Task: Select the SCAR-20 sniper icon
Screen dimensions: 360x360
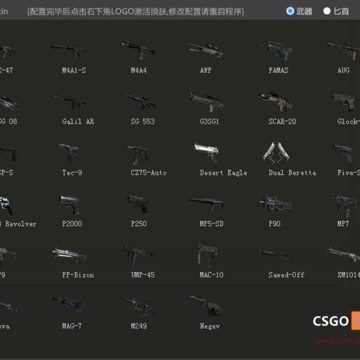Action: click(x=275, y=101)
